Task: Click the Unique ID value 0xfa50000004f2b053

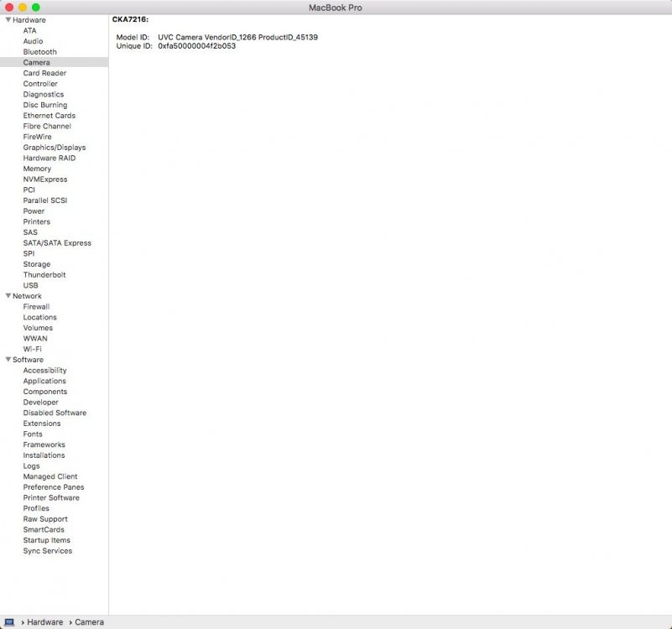Action: click(196, 46)
